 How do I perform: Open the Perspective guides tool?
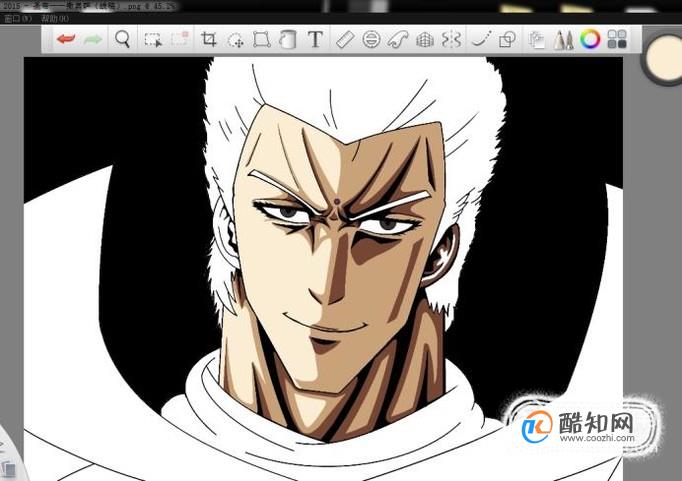tap(425, 40)
